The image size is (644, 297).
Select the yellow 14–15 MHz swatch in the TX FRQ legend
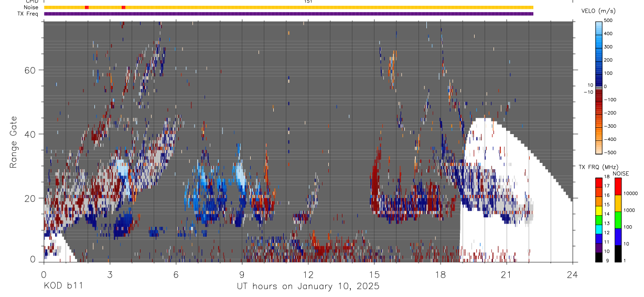coord(598,210)
